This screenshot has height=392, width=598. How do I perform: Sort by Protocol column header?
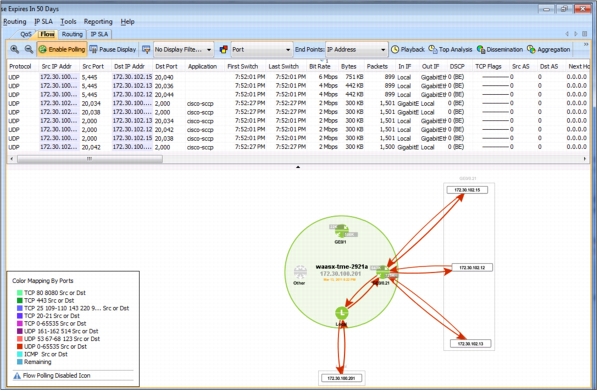[20, 66]
